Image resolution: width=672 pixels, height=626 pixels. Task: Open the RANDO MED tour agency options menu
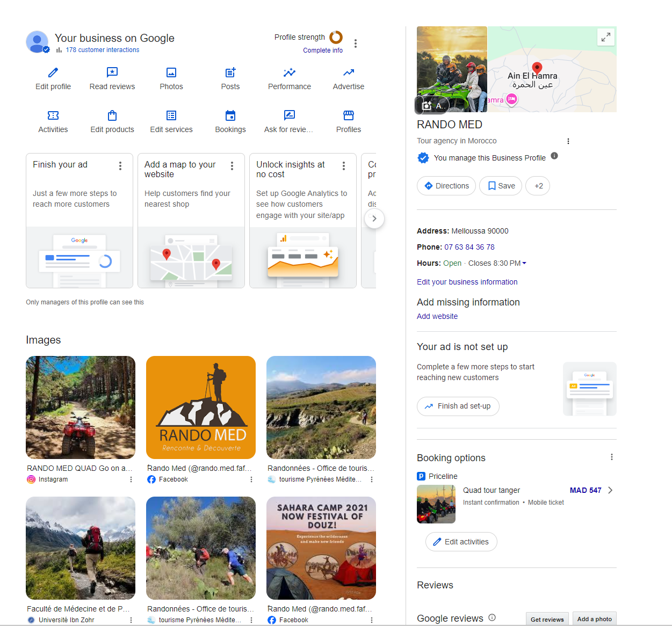pos(568,141)
